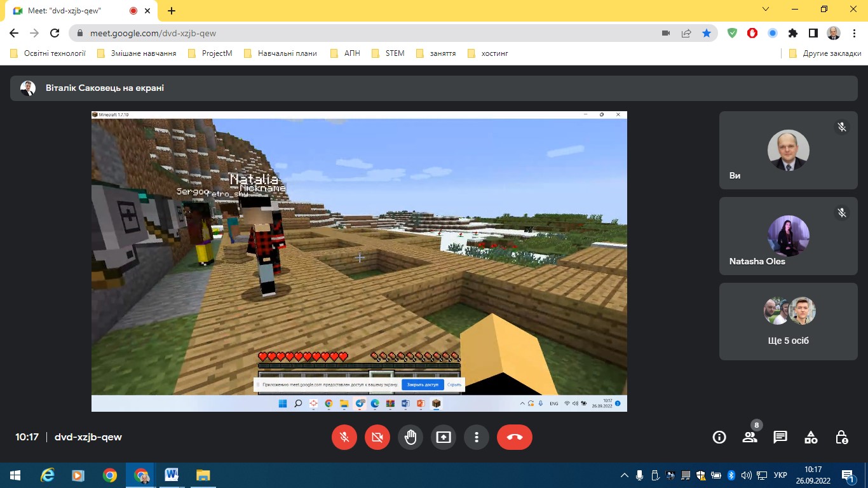Viewport: 868px width, 488px height.
Task: Click the Bluetooth tray icon
Action: point(731,475)
